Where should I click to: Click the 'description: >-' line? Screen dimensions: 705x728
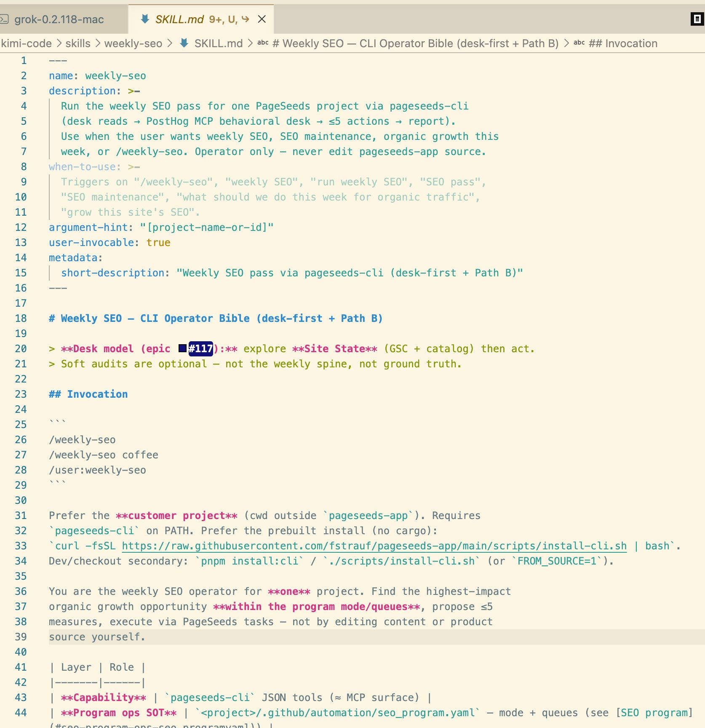94,91
